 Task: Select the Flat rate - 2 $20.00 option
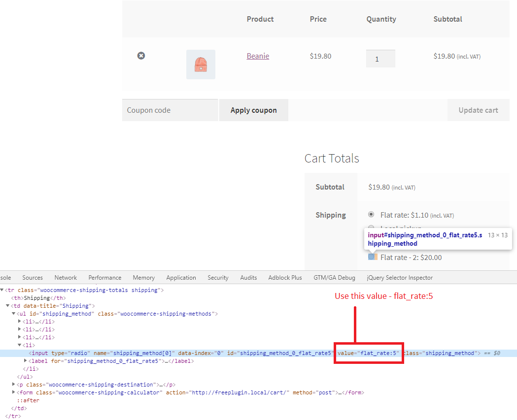(371, 257)
